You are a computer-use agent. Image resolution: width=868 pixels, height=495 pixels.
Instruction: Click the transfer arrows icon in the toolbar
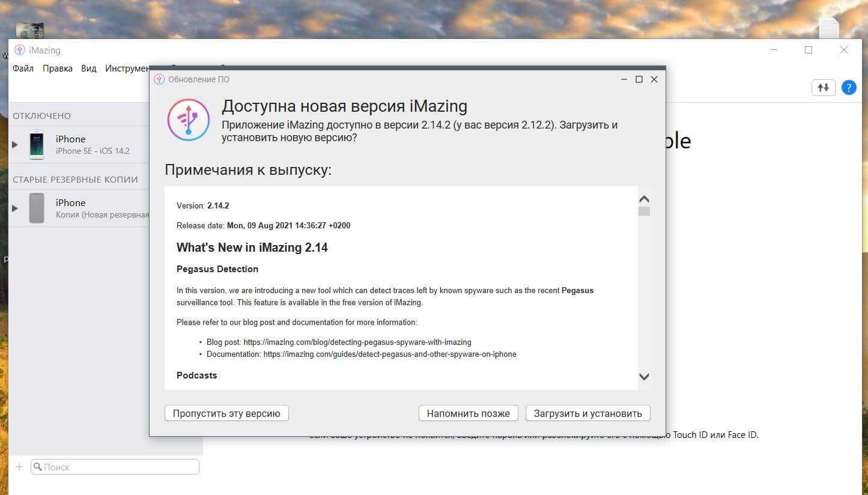823,88
